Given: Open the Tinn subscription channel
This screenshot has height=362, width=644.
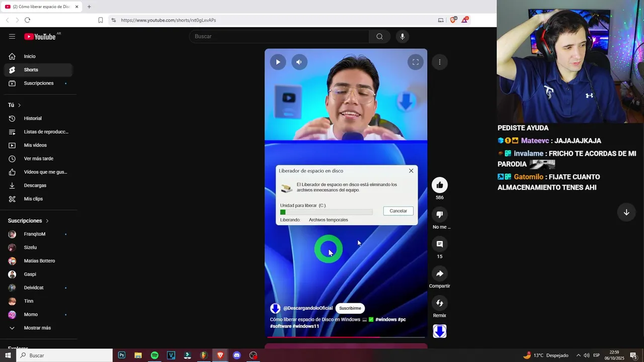Looking at the screenshot, I should click(x=38, y=301).
